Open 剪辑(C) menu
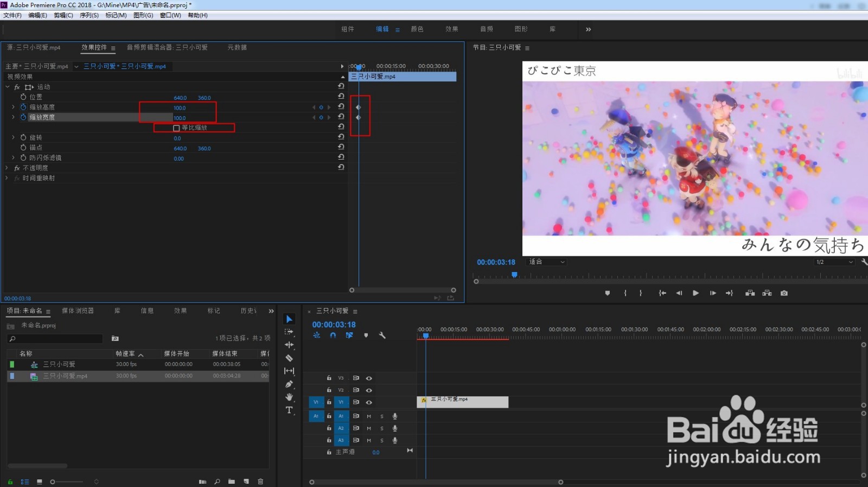Image resolution: width=868 pixels, height=487 pixels. point(63,15)
